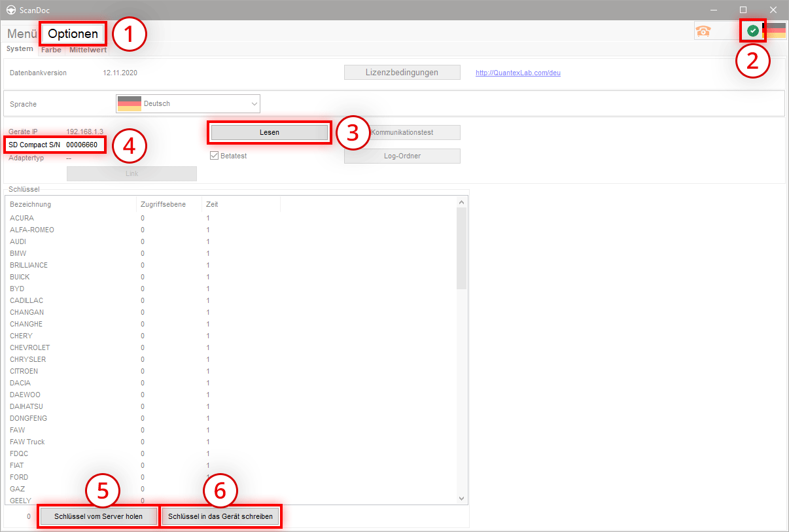The height and width of the screenshot is (532, 789).
Task: Open the QuantexLab.com/deu link
Action: click(x=517, y=73)
